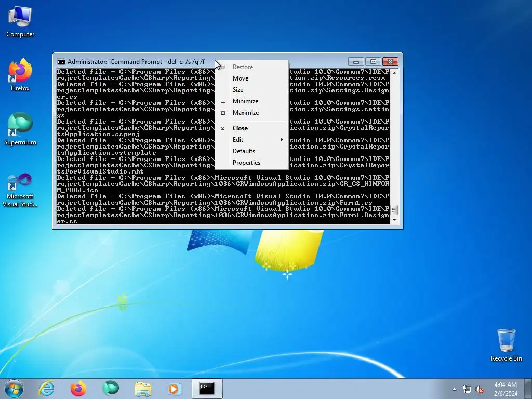
Task: Launch Internet Explorer from the taskbar
Action: pyautogui.click(x=46, y=389)
